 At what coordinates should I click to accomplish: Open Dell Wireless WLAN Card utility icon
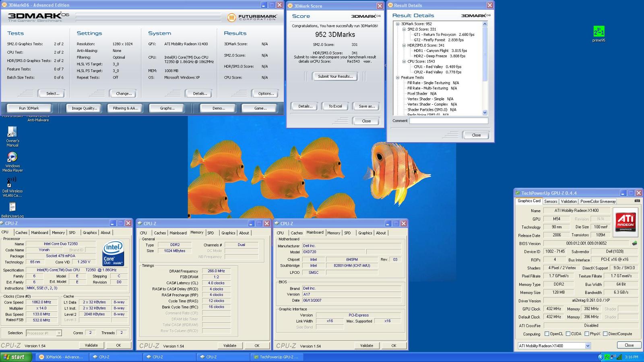tap(12, 187)
